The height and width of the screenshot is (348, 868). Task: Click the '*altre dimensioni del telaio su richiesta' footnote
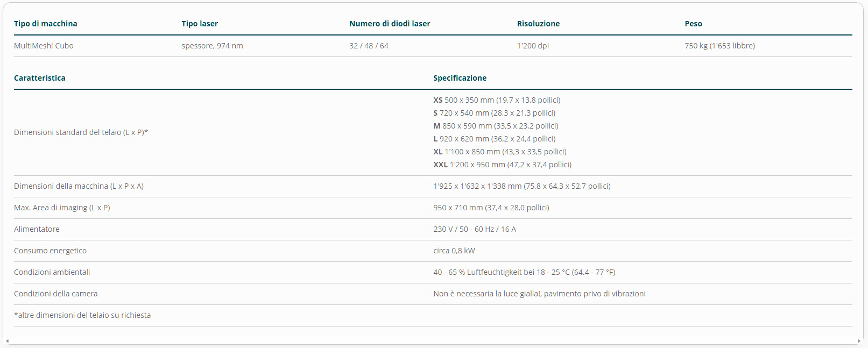coord(82,315)
